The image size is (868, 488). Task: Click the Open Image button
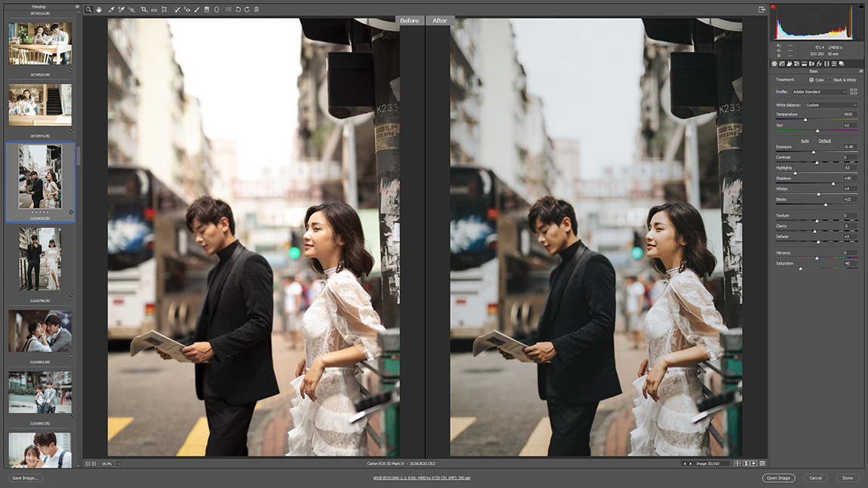tap(778, 478)
